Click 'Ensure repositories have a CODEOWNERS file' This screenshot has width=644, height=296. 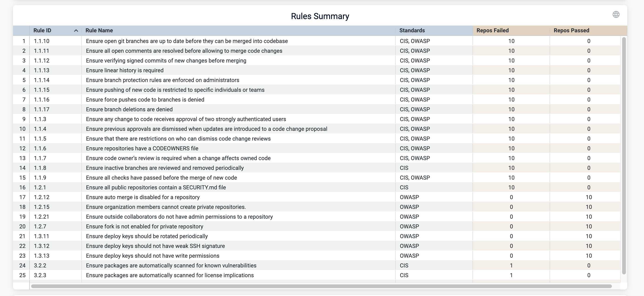pos(142,148)
